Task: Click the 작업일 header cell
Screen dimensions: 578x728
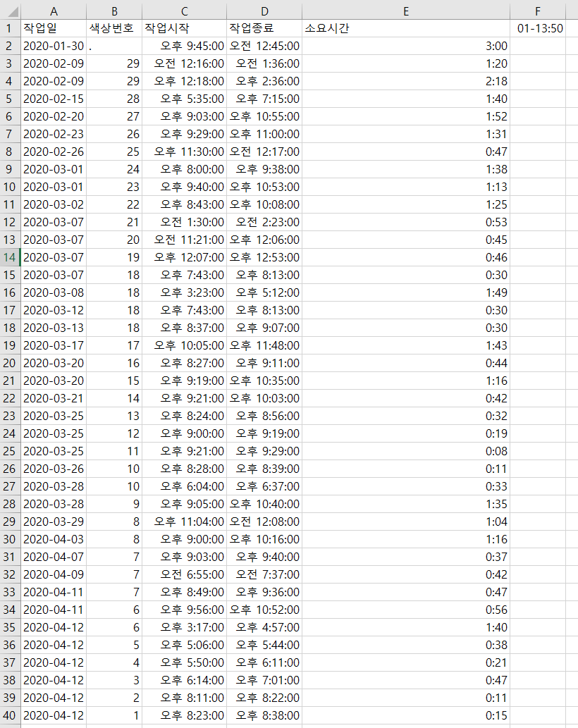Action: pyautogui.click(x=54, y=28)
